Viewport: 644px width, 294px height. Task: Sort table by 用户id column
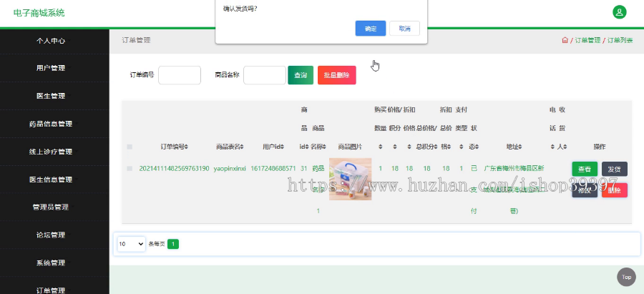pyautogui.click(x=273, y=147)
